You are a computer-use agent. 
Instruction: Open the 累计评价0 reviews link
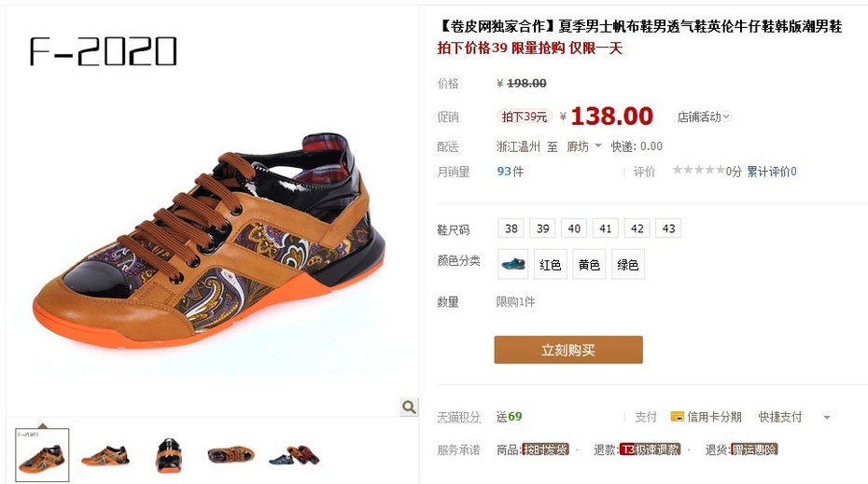(771, 172)
